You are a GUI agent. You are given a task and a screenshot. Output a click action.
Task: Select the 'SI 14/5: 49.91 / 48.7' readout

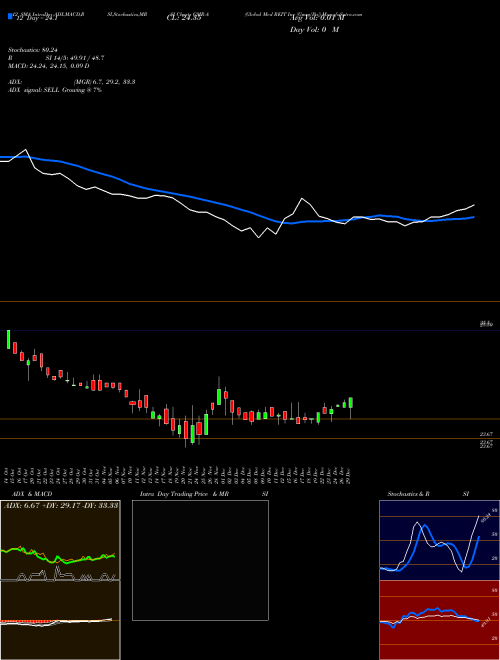74,58
